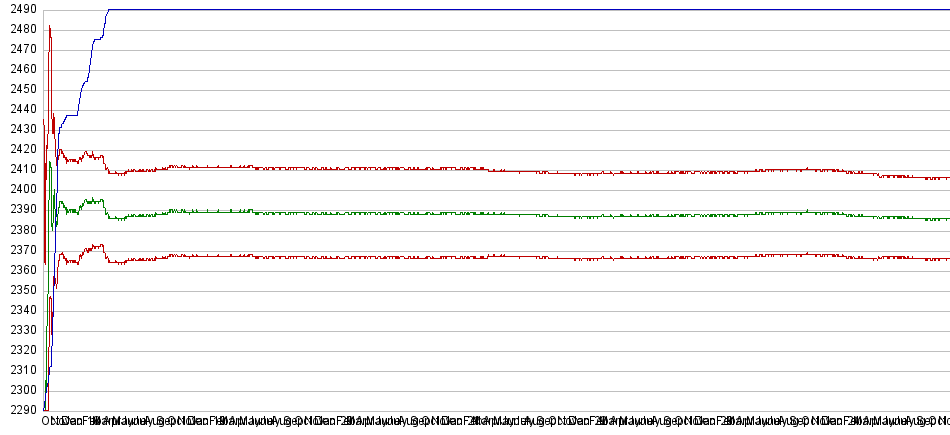Click the 2290 y-axis label
Viewport: 950px width, 435px height.
(20, 410)
